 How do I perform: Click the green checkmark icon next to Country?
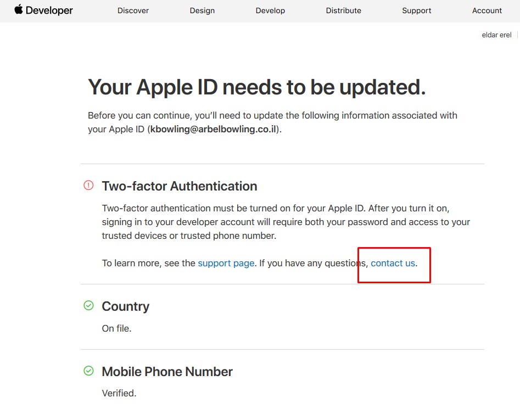click(x=88, y=306)
